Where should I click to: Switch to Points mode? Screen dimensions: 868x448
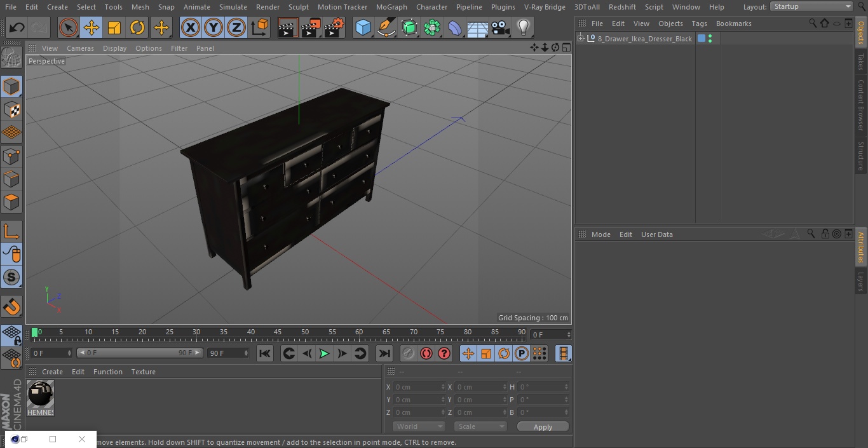click(11, 156)
